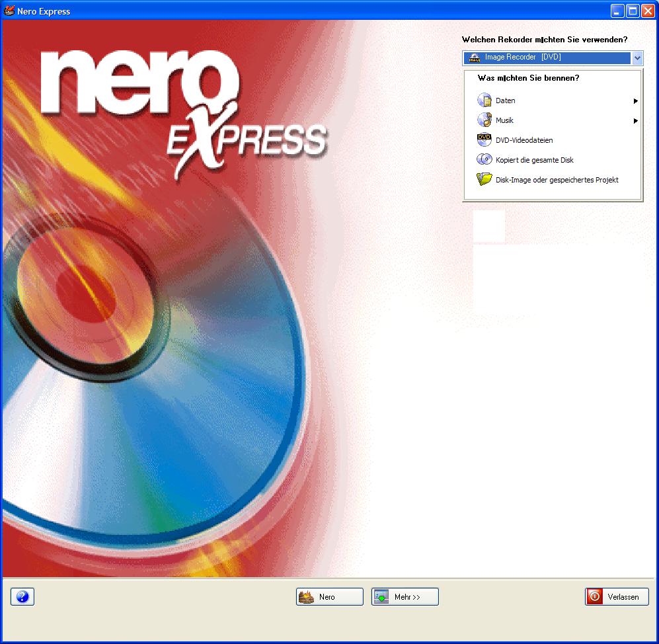Switch to Nero via the Nero button
Screen dimensions: 659x644
click(x=329, y=596)
